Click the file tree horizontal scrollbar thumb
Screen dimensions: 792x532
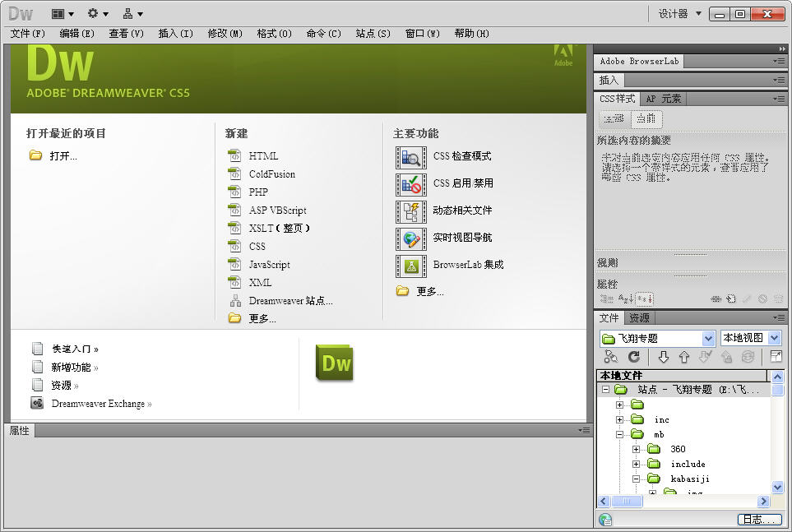coord(627,502)
